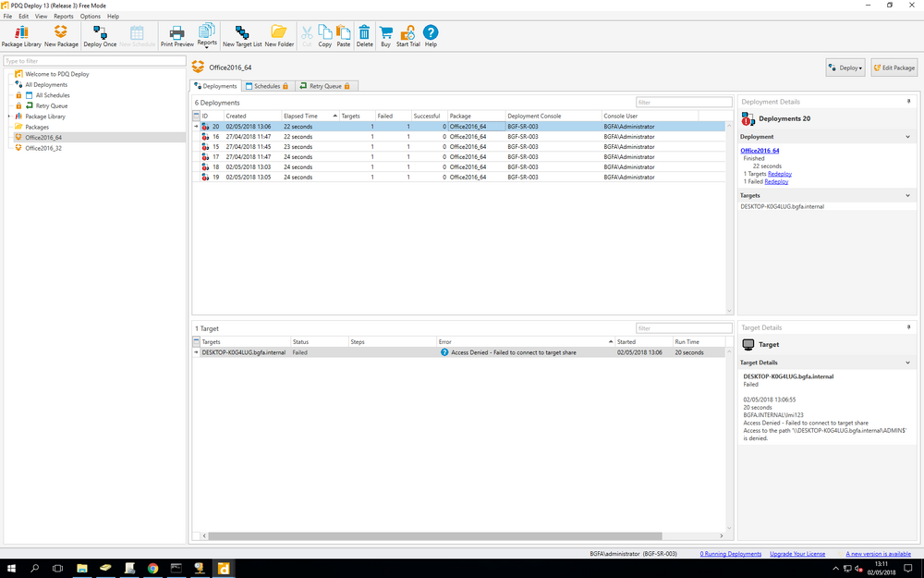
Task: Open the Reports menu in the menu bar
Action: click(64, 17)
